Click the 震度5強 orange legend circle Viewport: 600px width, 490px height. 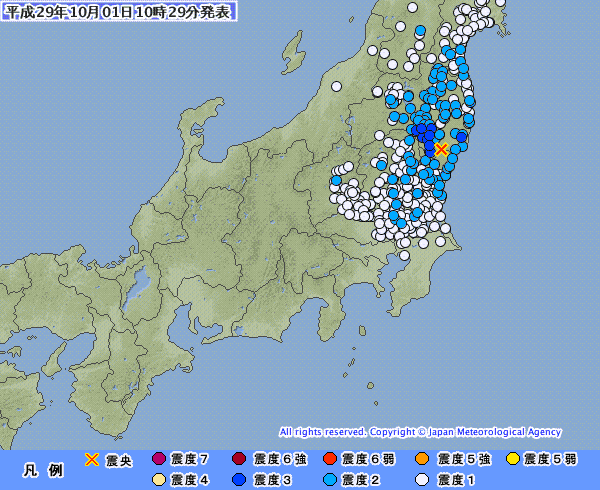coord(422,459)
